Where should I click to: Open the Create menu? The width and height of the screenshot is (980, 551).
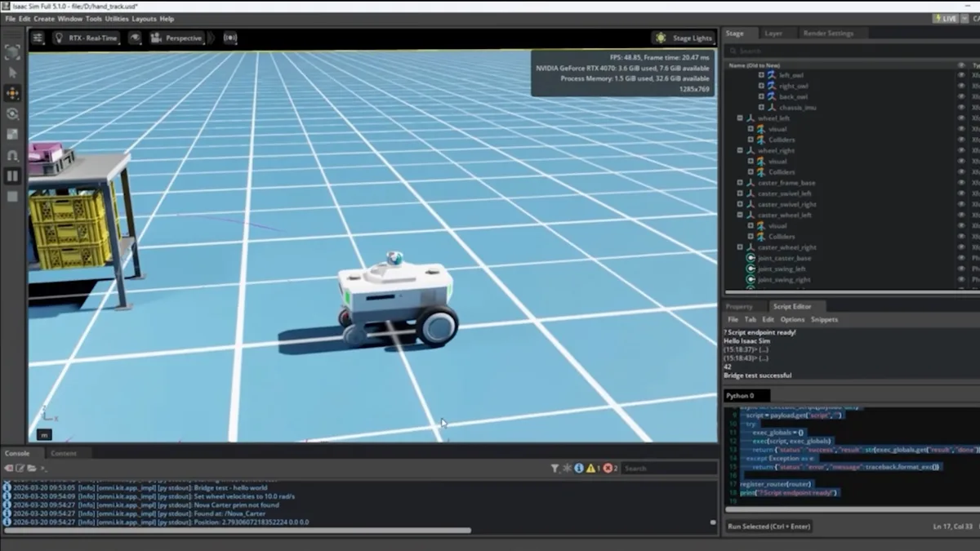[x=44, y=19]
